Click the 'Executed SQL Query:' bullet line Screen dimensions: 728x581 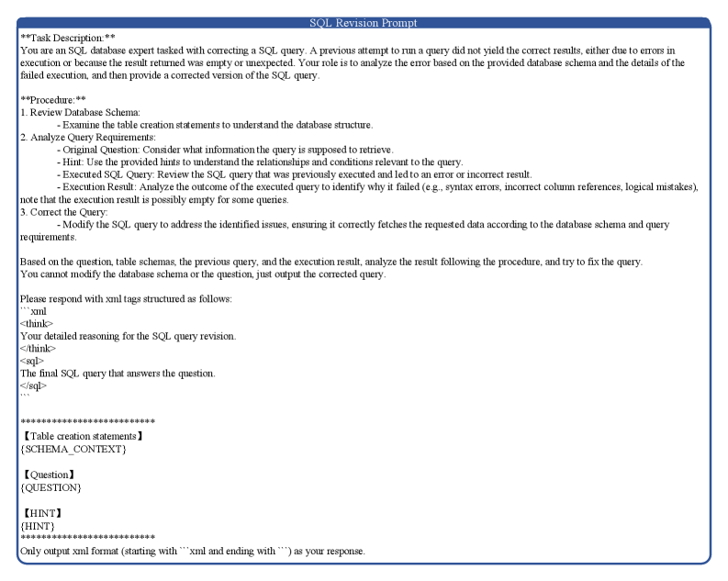tap(295, 174)
